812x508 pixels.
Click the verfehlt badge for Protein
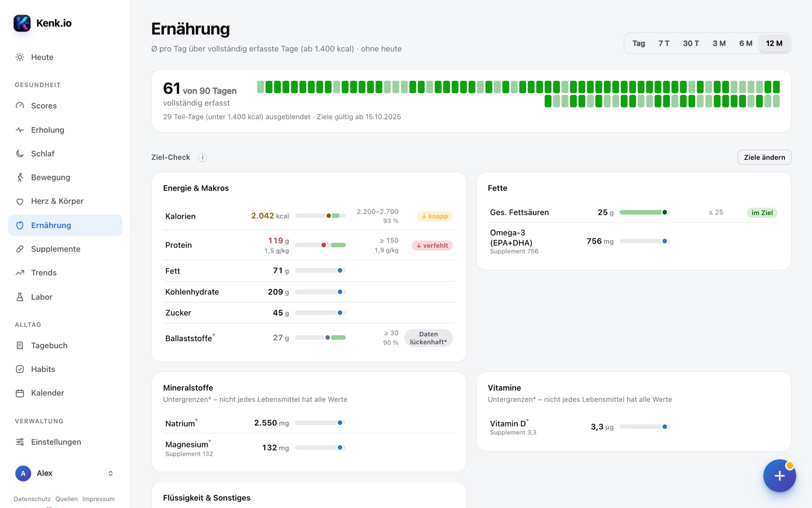(432, 245)
